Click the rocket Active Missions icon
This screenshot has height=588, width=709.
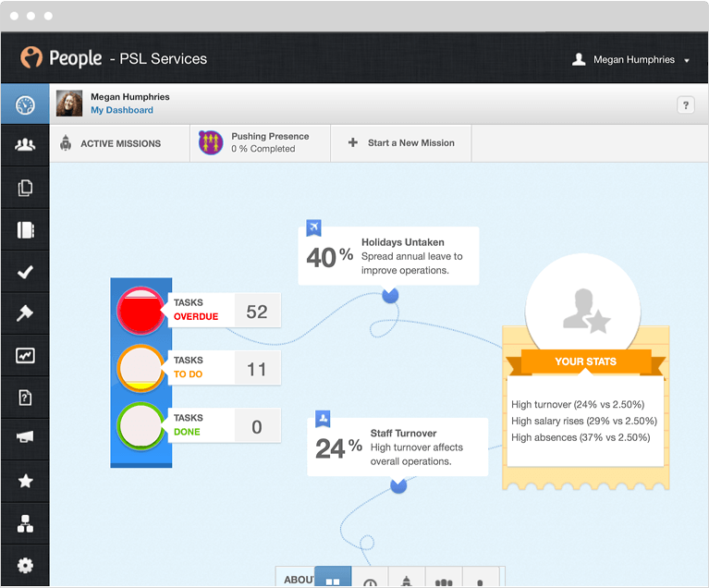pyautogui.click(x=66, y=142)
